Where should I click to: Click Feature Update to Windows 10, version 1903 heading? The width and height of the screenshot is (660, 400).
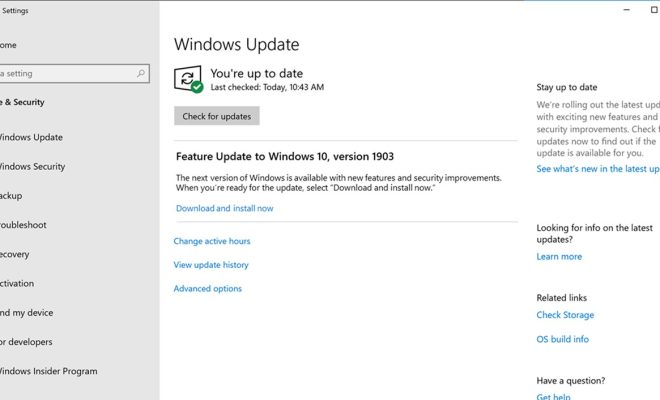285,157
